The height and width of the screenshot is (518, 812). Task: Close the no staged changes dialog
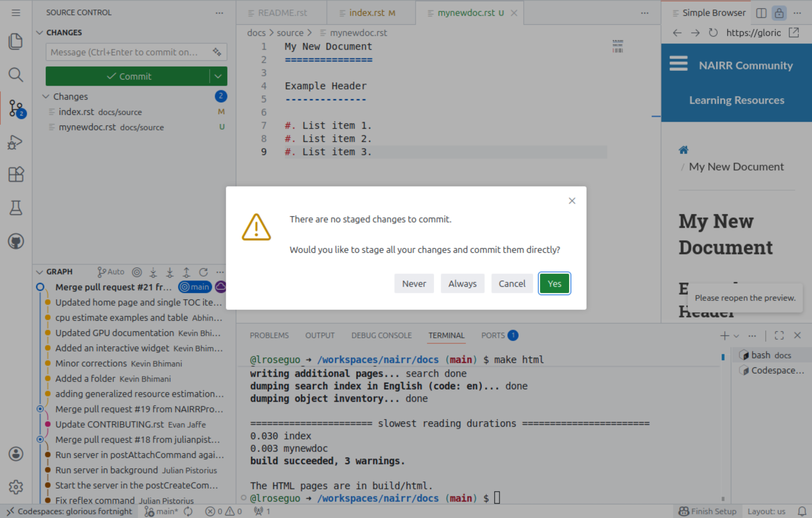572,201
